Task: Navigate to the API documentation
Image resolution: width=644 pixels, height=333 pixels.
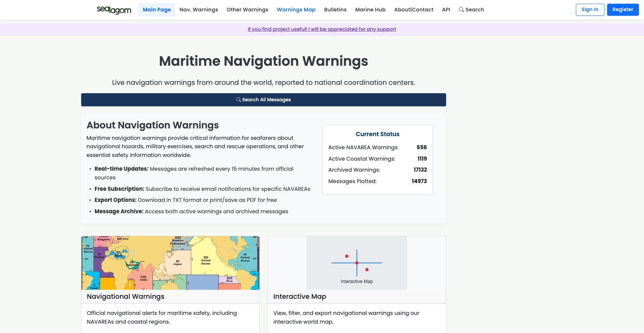Action: (x=446, y=10)
